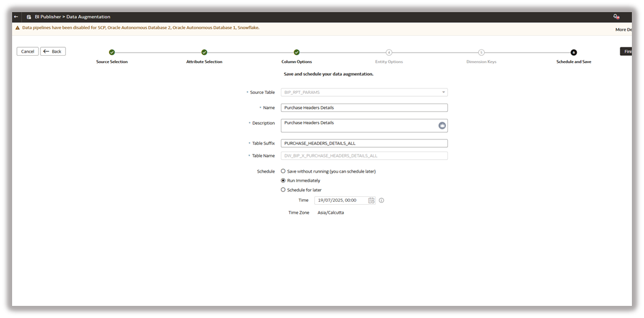Go to the Entity Options step
Image resolution: width=644 pixels, height=318 pixels.
tap(389, 52)
